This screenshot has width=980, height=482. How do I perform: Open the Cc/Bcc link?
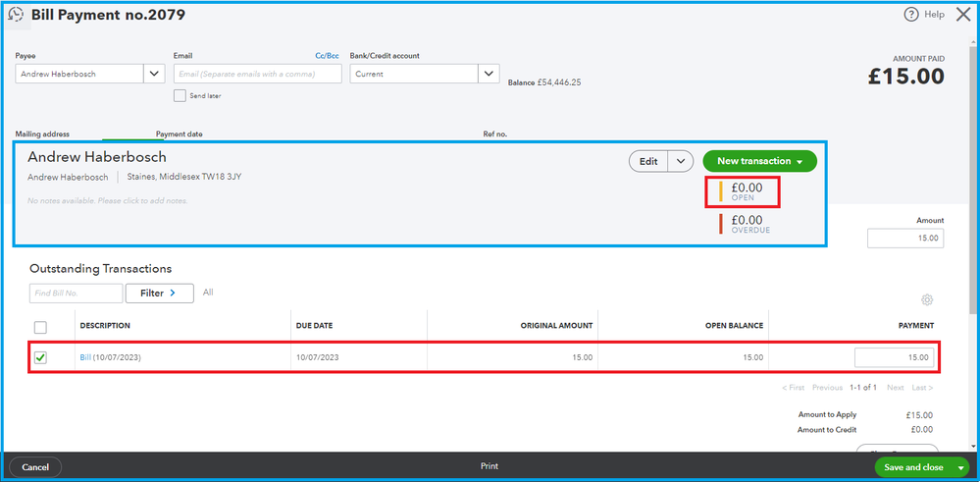point(327,56)
